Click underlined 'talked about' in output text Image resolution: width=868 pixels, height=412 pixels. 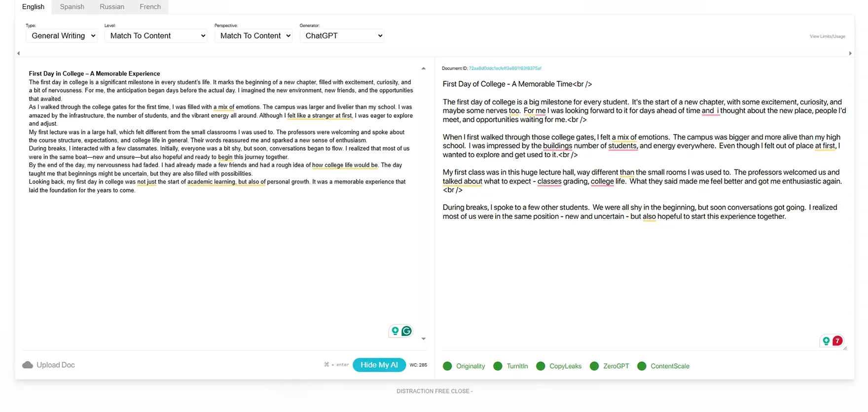(x=463, y=181)
